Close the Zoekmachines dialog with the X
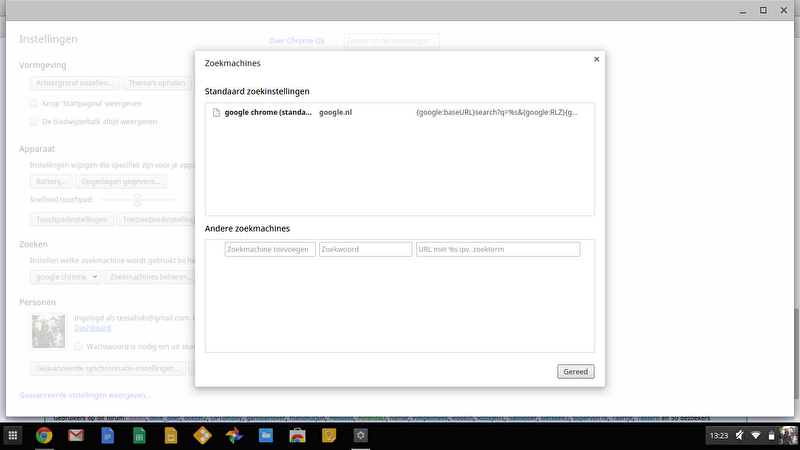This screenshot has height=450, width=800. pos(597,59)
